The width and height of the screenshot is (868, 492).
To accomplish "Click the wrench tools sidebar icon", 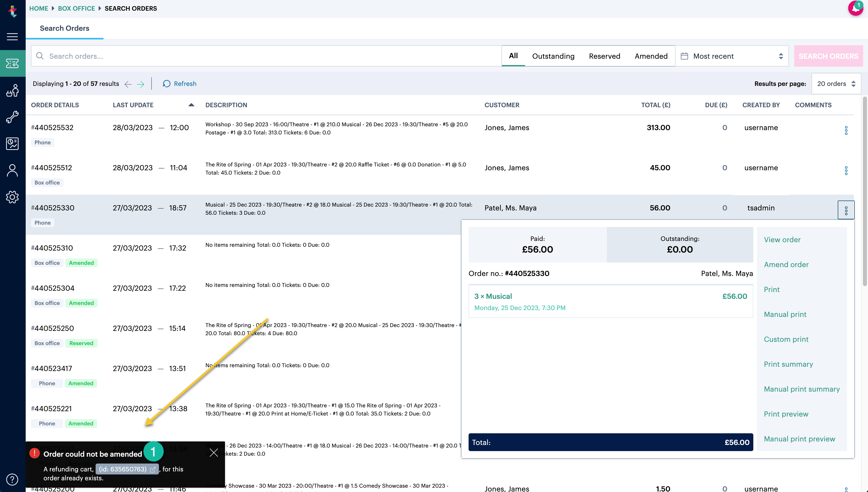I will [12, 117].
